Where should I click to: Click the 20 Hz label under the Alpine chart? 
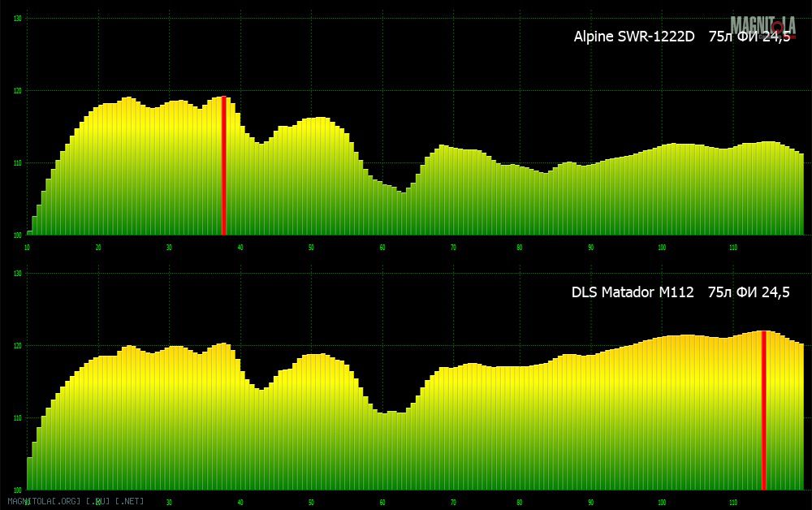coord(98,247)
